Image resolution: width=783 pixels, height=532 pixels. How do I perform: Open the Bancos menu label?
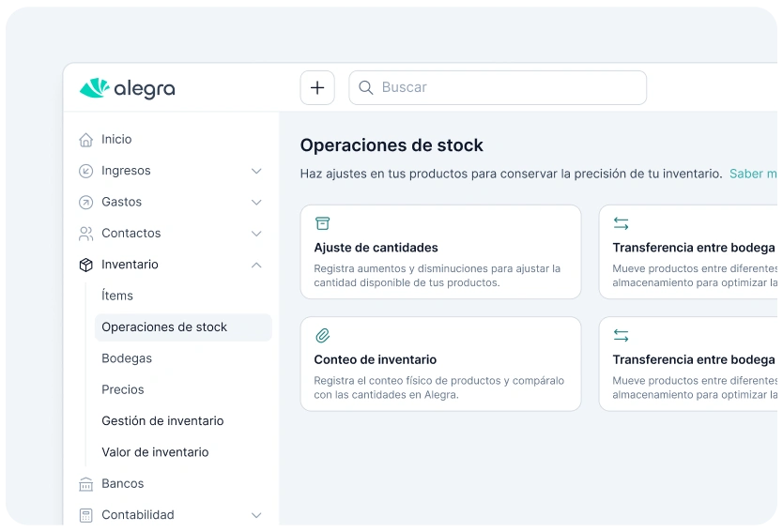[x=123, y=483]
